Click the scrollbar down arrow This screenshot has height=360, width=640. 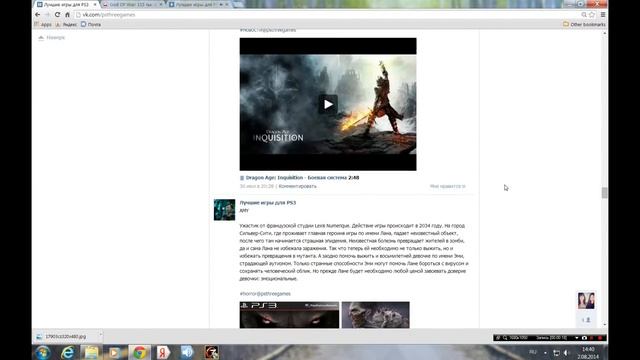pyautogui.click(x=604, y=325)
